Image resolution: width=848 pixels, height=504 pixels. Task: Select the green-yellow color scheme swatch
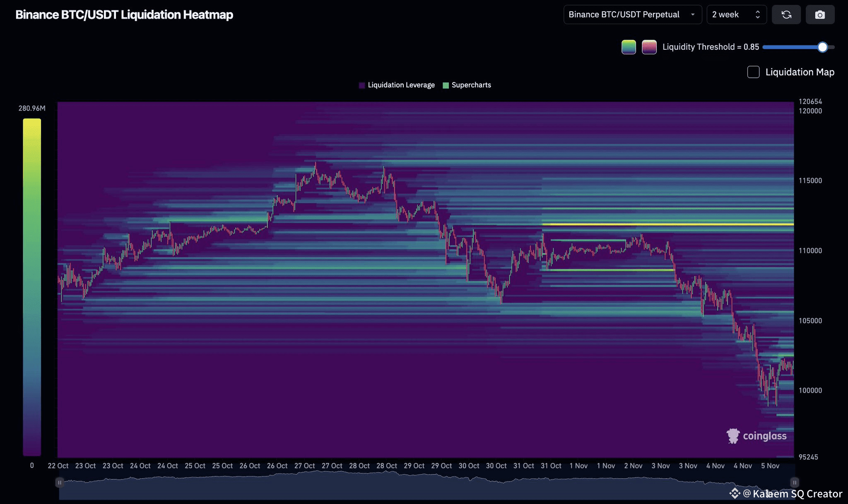(629, 47)
